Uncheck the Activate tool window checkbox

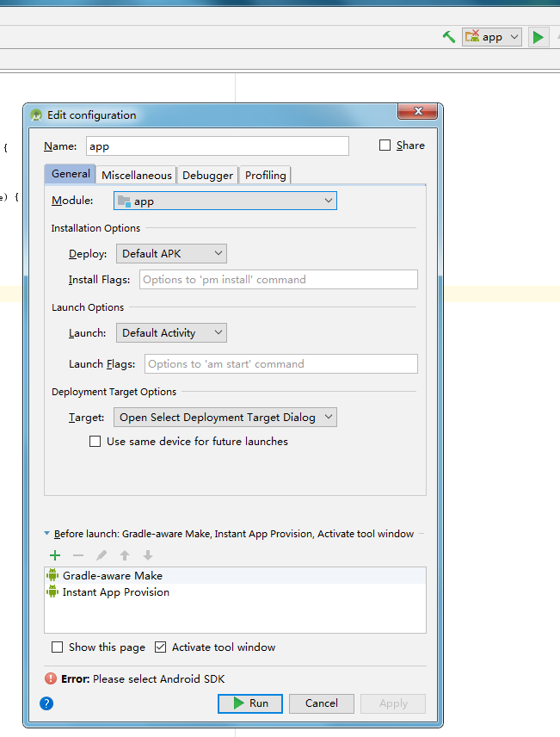160,647
